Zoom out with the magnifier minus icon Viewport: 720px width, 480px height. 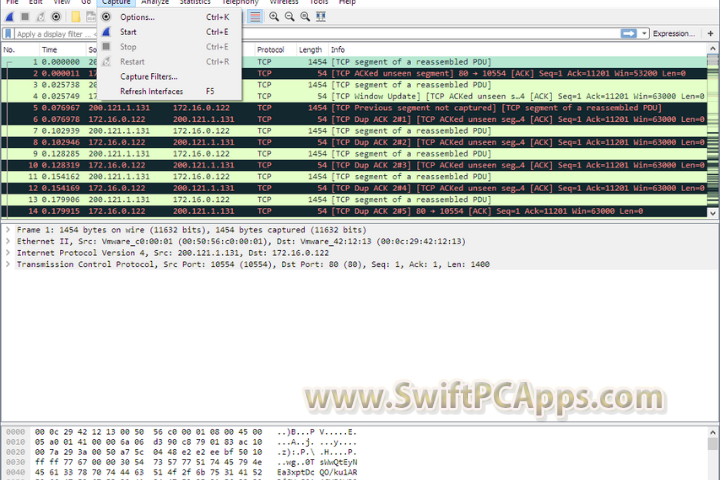point(290,17)
